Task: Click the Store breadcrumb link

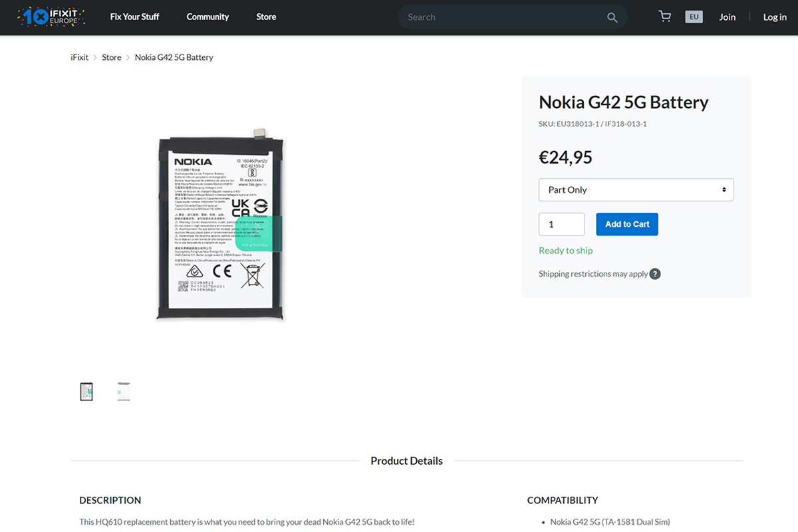Action: point(112,57)
